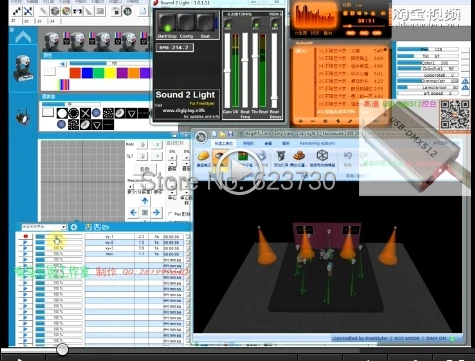
Task: Select the PAR can fixture icon in sidebar
Action: pos(24,116)
